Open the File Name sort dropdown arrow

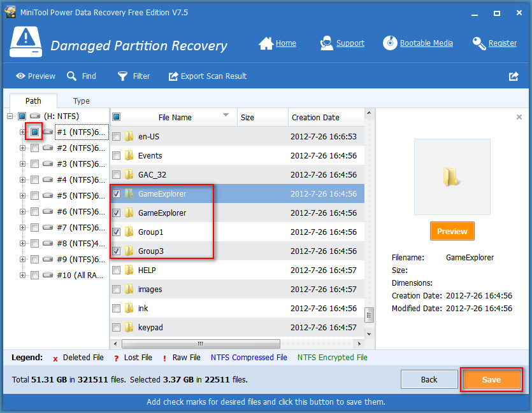(226, 116)
